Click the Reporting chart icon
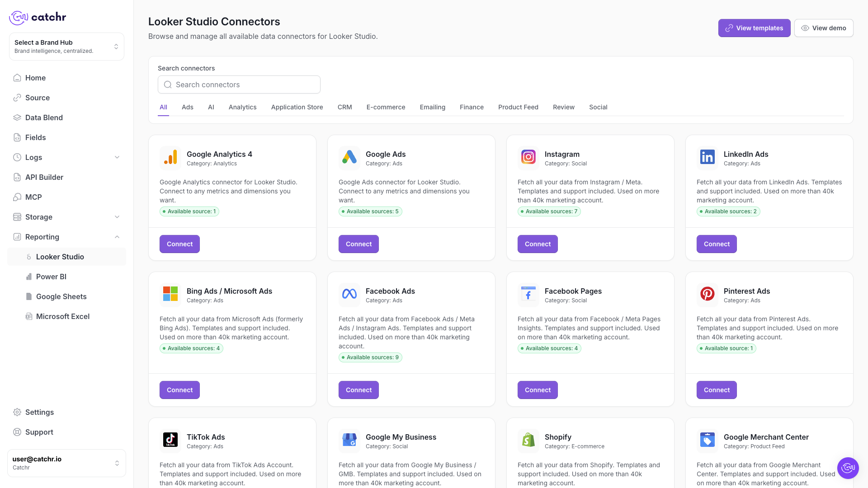 (x=17, y=237)
